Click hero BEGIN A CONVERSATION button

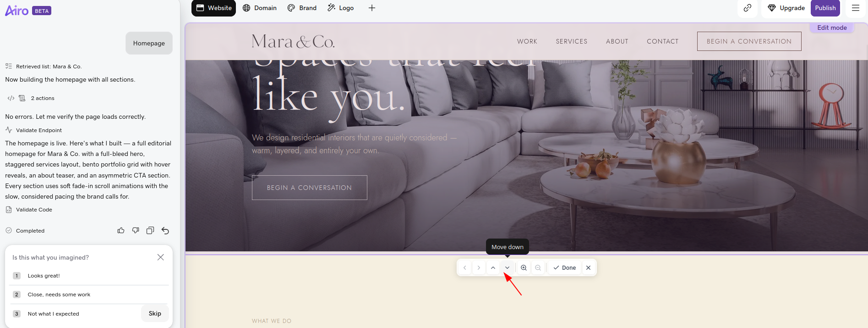pyautogui.click(x=310, y=188)
